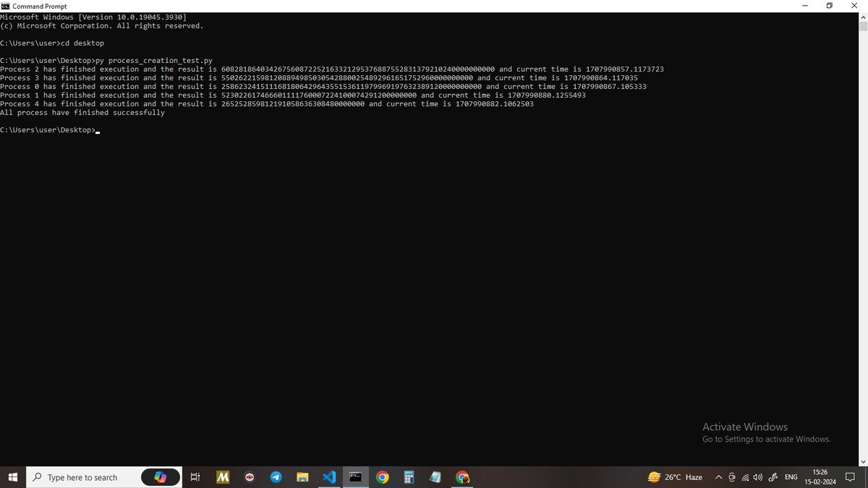
Task: Click the pen/ink tray icon
Action: point(773,477)
